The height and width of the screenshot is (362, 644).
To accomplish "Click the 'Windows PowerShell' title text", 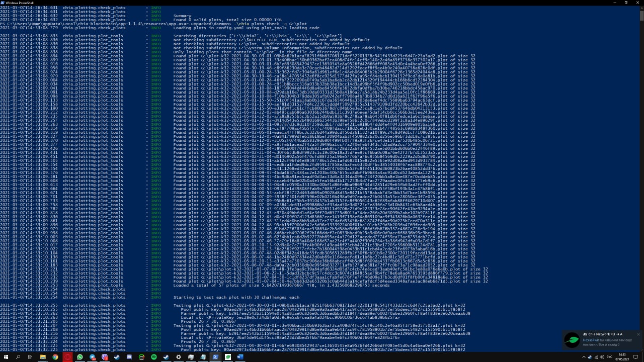I will point(20,3).
